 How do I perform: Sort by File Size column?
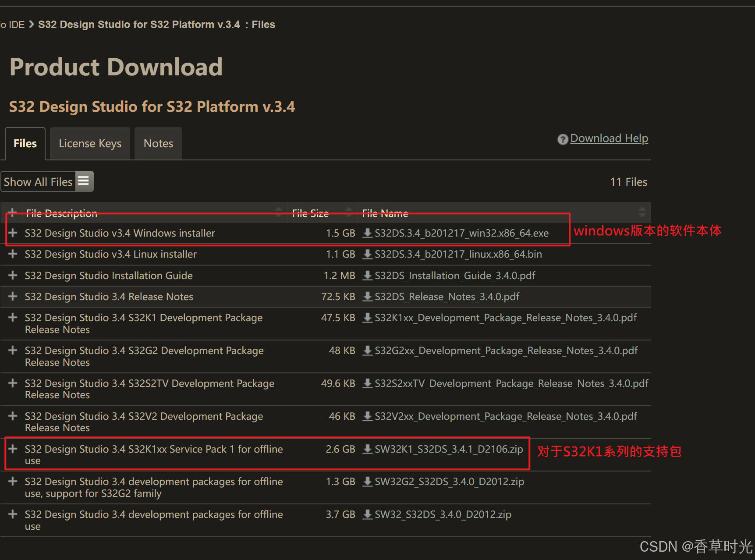point(323,213)
